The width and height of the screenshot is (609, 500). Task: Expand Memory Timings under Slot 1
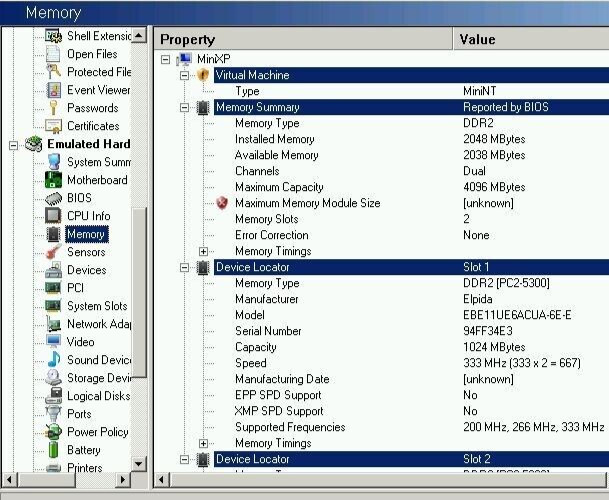click(x=203, y=443)
